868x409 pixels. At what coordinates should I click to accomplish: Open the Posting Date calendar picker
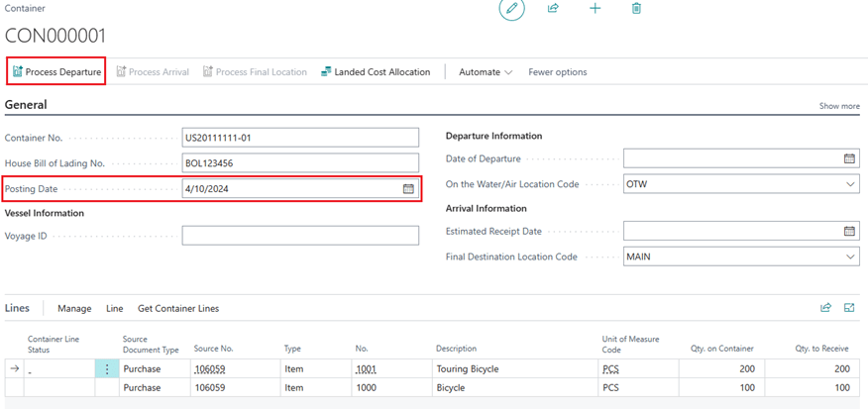coord(408,189)
